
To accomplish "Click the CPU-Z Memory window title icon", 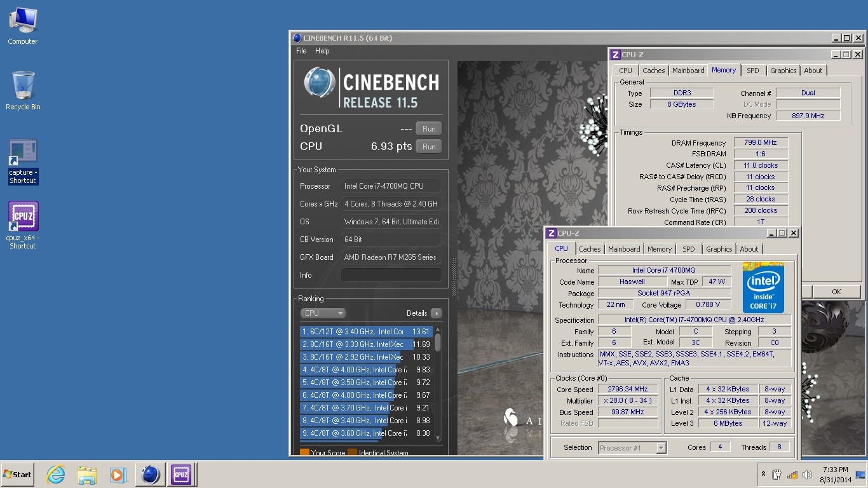I will click(614, 55).
